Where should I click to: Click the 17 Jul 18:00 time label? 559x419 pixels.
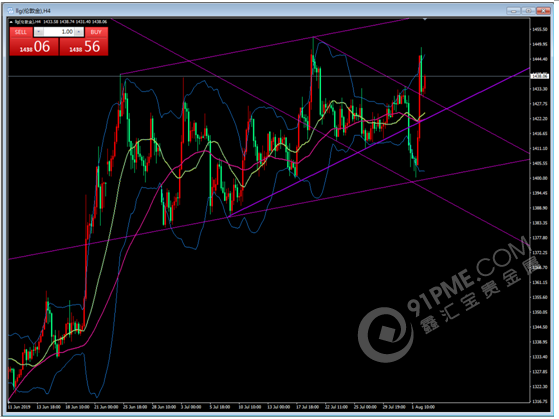point(308,407)
